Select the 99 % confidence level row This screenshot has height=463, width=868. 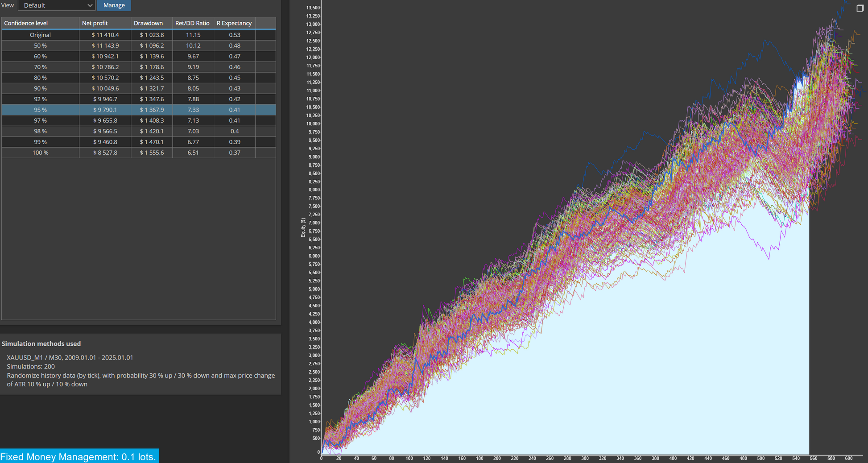point(139,142)
